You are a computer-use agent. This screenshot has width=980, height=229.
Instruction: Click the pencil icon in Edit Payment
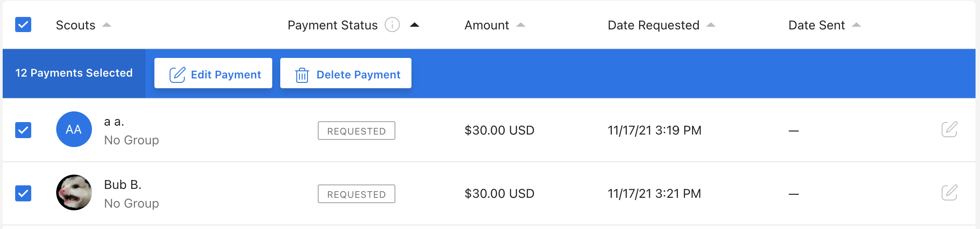click(177, 74)
